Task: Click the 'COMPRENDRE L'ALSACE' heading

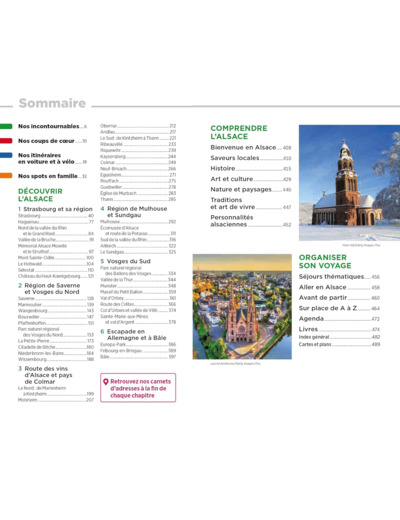Action: click(239, 132)
